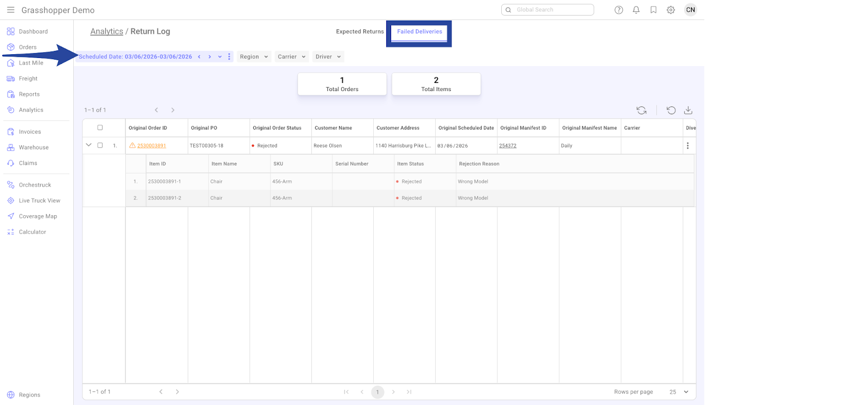Click the help question mark icon
Screen dimensions: 868x405
618,10
